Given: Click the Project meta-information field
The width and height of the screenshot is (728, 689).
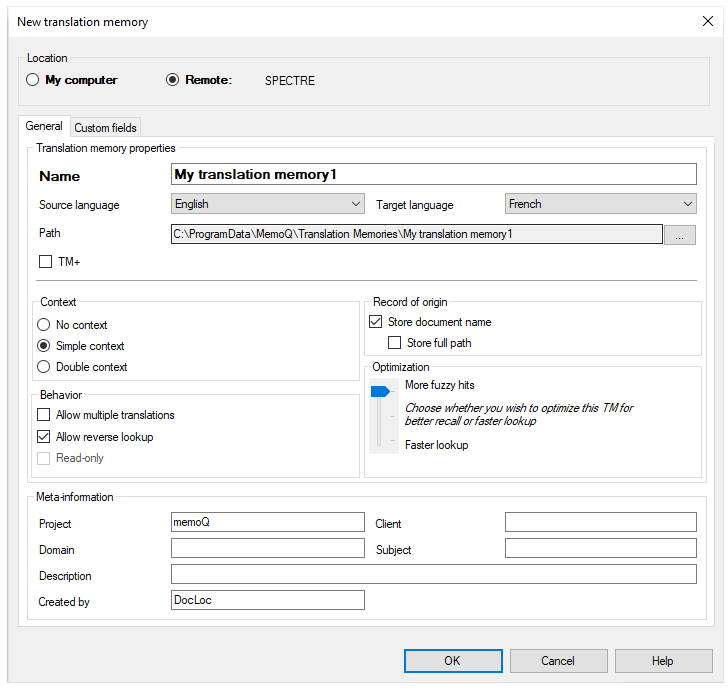Looking at the screenshot, I should [x=267, y=522].
